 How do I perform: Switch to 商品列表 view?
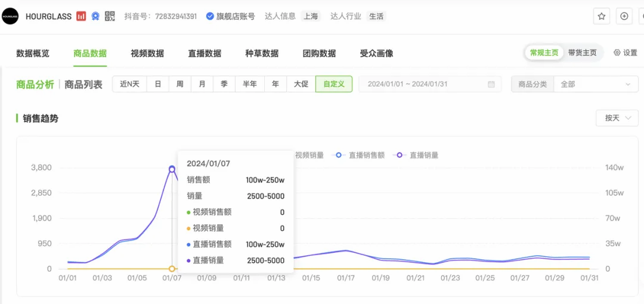[83, 84]
